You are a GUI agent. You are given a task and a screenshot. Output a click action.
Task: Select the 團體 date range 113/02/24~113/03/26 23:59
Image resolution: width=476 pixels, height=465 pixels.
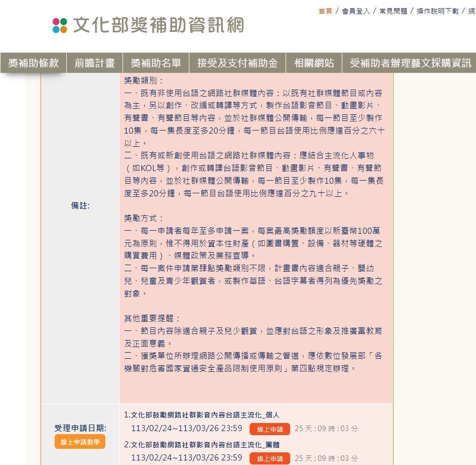pos(187,457)
